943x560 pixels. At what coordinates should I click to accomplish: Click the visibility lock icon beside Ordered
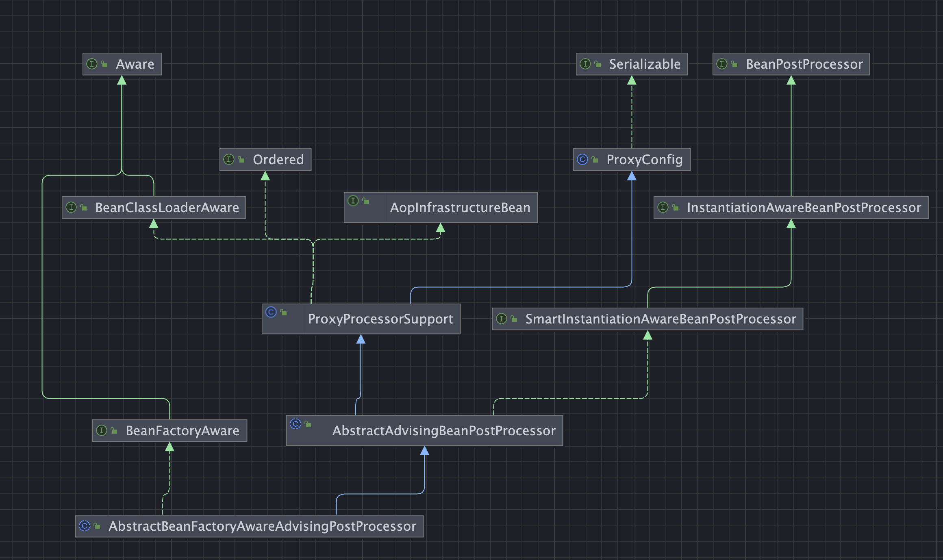point(241,160)
